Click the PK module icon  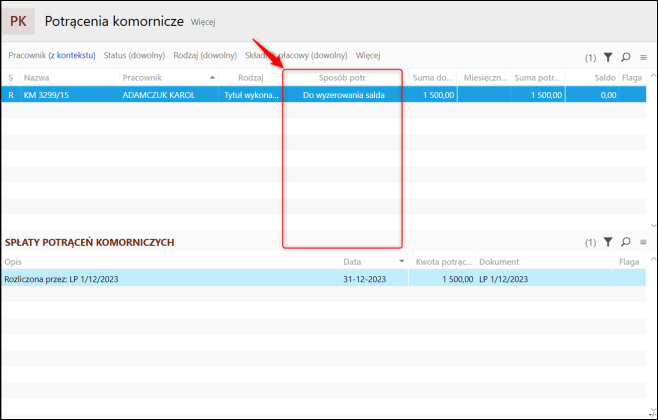tap(18, 21)
